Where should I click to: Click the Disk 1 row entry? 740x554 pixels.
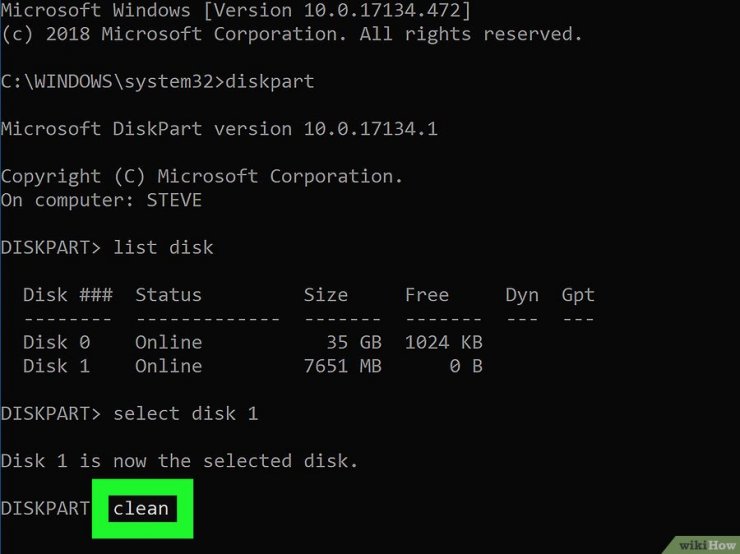pos(252,366)
